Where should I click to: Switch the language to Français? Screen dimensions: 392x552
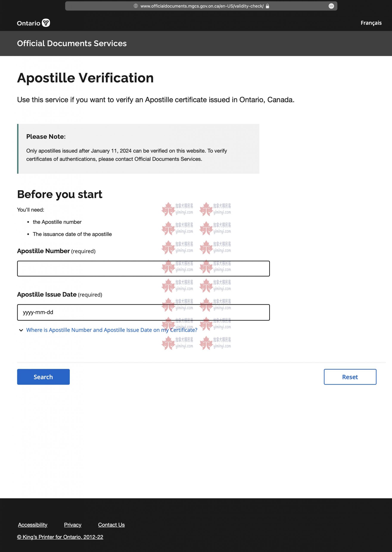click(371, 23)
